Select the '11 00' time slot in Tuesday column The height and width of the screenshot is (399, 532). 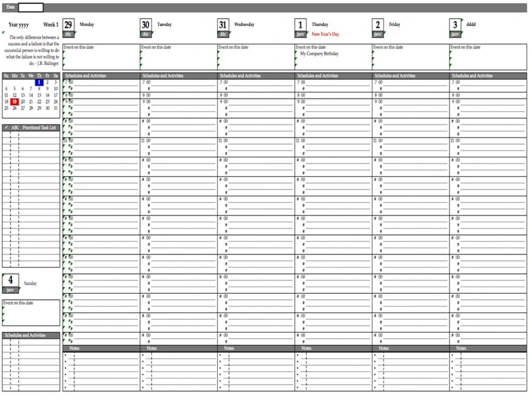click(146, 141)
